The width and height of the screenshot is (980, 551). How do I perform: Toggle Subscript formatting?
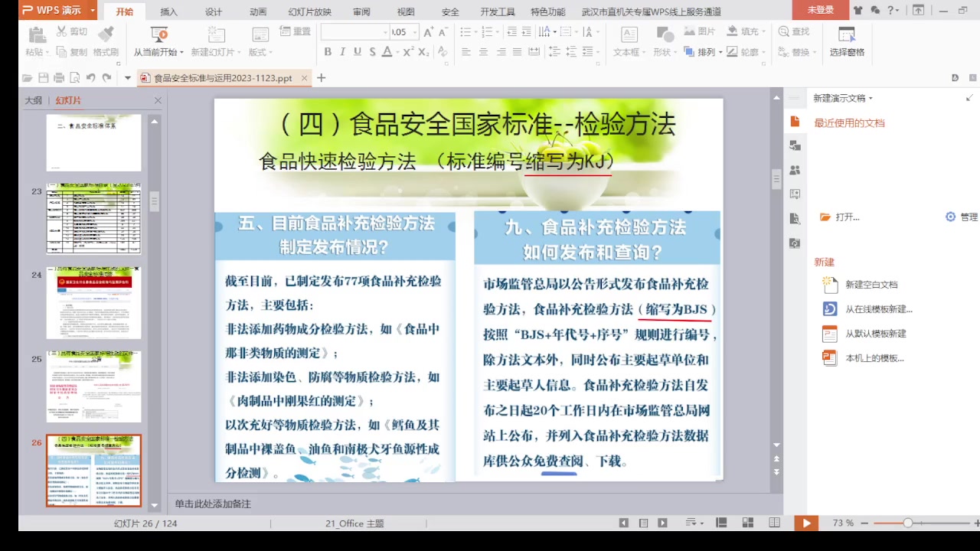423,52
